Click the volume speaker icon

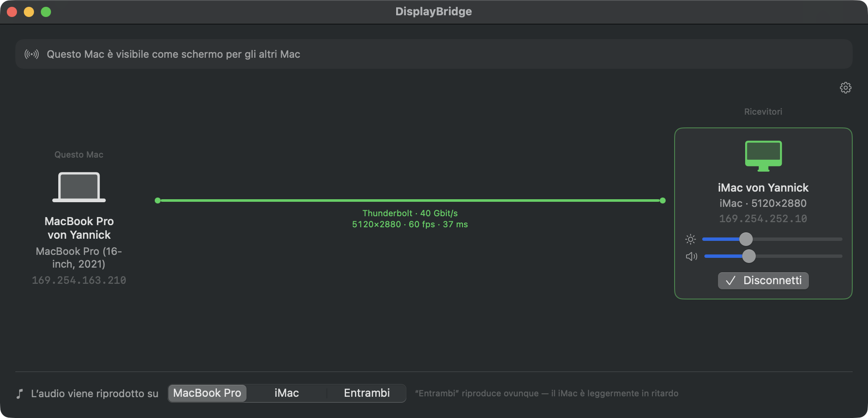pyautogui.click(x=692, y=256)
